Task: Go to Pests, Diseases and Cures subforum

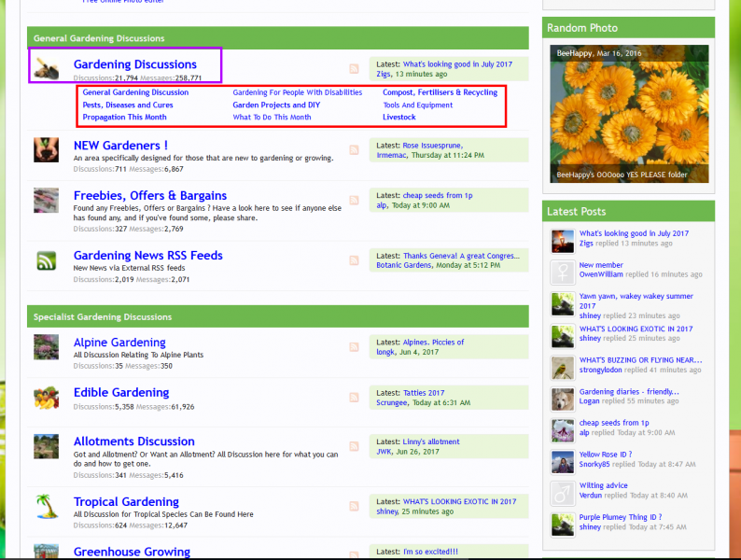Action: click(128, 105)
